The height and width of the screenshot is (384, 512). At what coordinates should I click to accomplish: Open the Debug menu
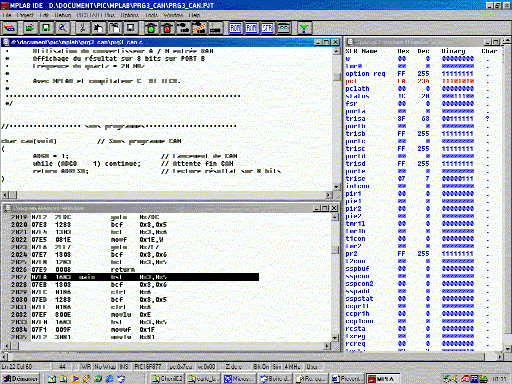click(x=62, y=15)
